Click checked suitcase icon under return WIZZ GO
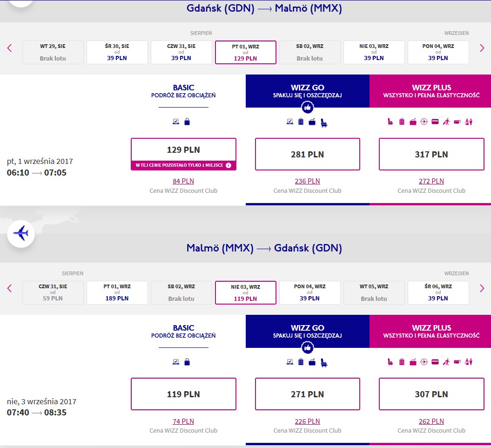This screenshot has width=491, height=448. click(x=301, y=362)
